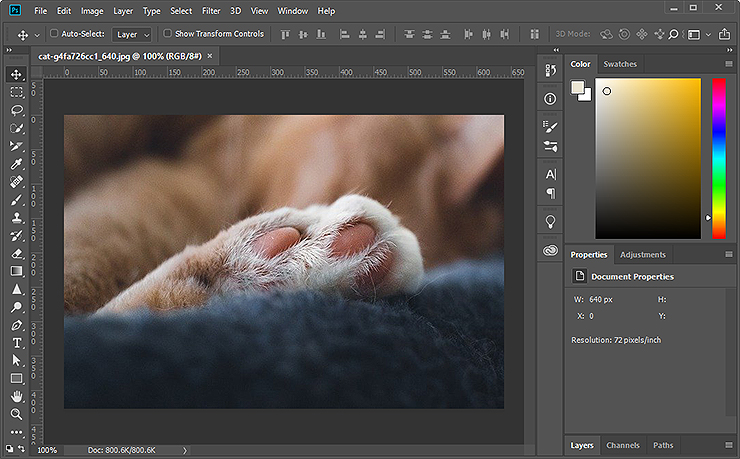Open the Character panel icon
Image resolution: width=740 pixels, height=459 pixels.
pos(550,175)
